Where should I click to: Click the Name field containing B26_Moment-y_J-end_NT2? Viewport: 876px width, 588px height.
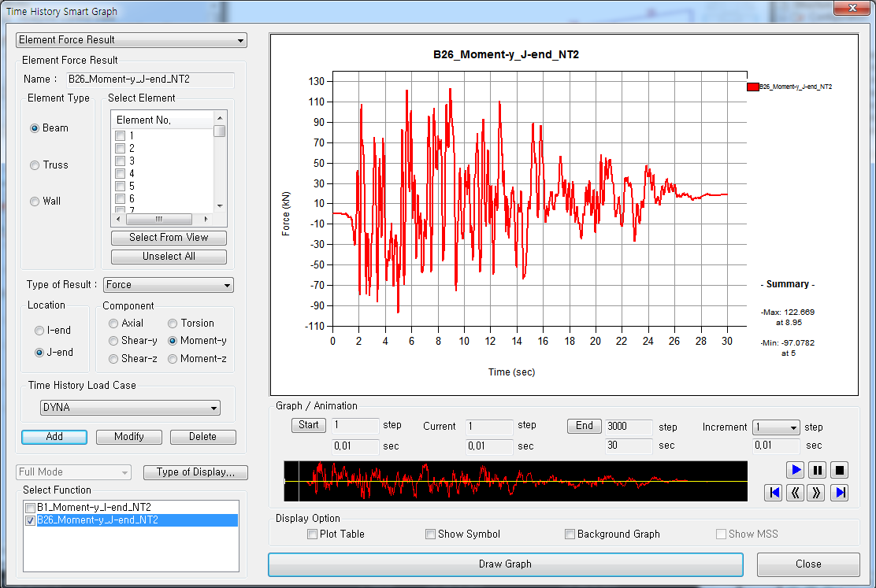pos(149,80)
